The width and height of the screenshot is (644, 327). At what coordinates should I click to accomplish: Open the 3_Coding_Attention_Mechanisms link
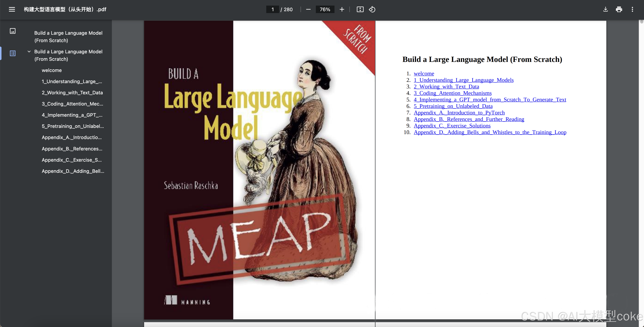click(453, 93)
